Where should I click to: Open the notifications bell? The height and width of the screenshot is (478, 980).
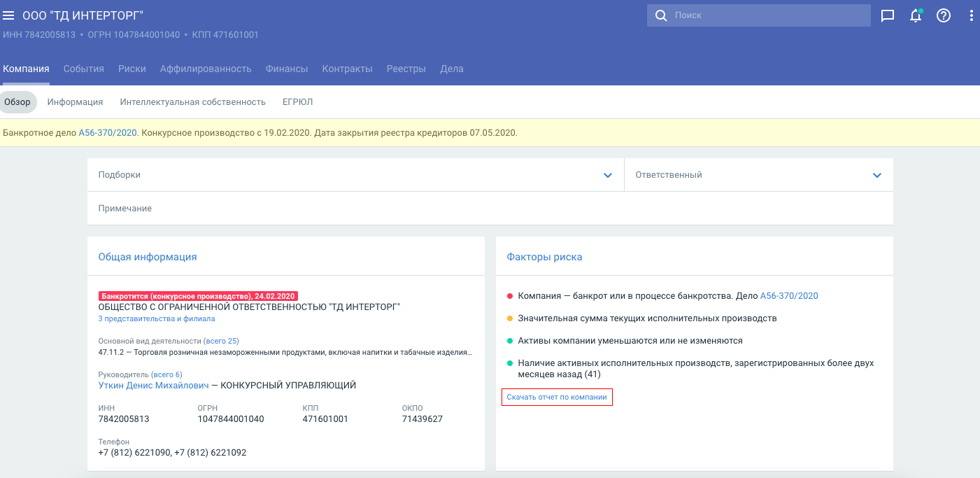tap(916, 15)
